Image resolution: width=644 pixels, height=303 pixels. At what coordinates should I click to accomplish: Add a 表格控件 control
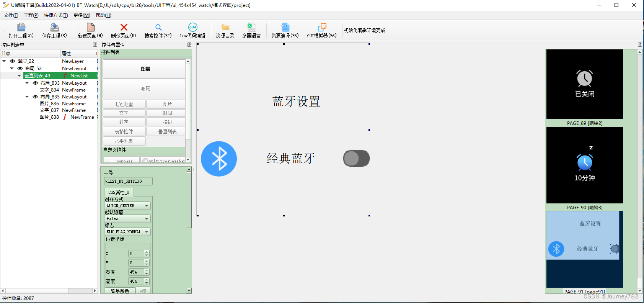click(124, 131)
